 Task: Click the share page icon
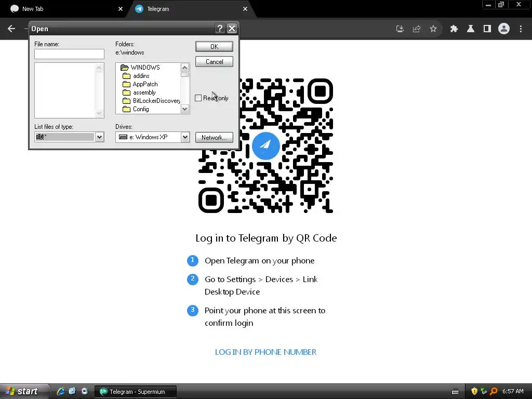coord(417,29)
